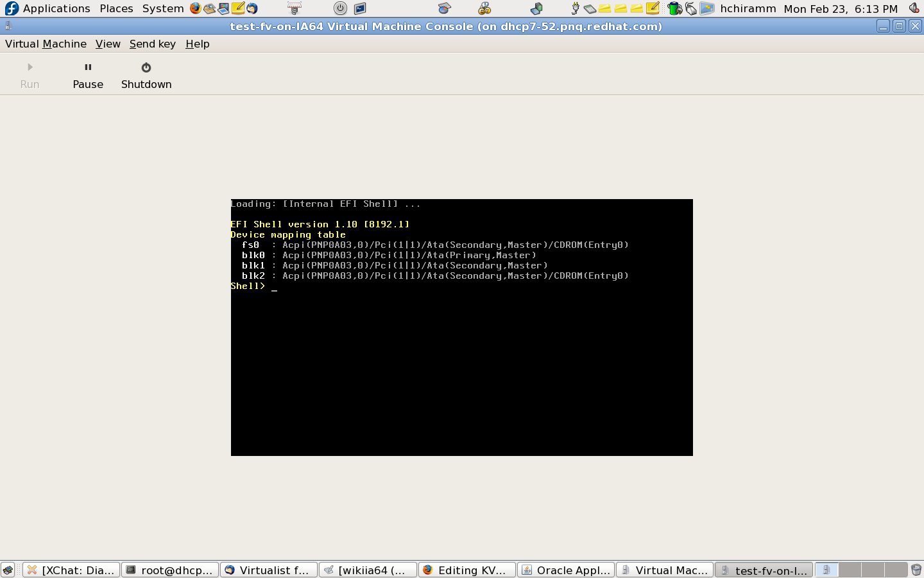Click the yellow notepad icon near the username
Screen dimensions: 924x578
(653, 8)
